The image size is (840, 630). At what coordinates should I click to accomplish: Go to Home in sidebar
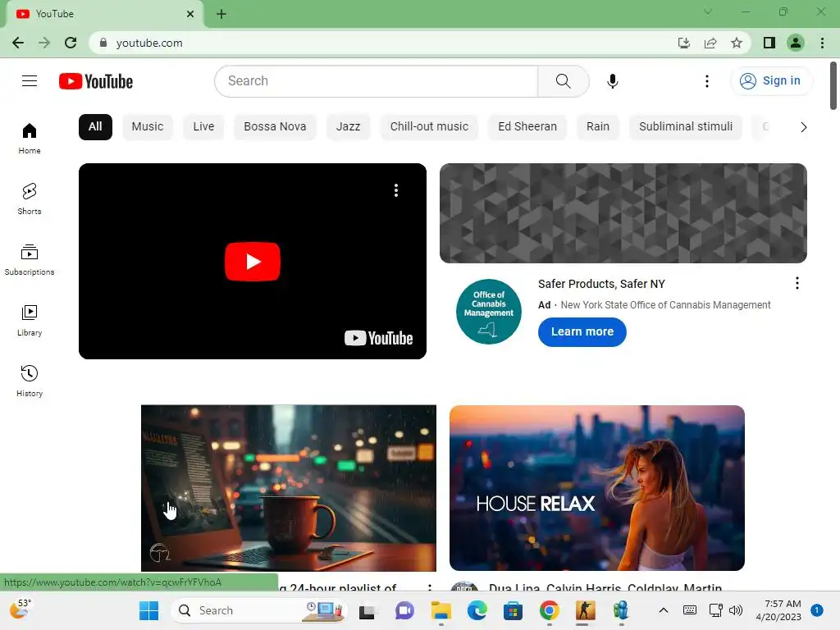coord(30,139)
